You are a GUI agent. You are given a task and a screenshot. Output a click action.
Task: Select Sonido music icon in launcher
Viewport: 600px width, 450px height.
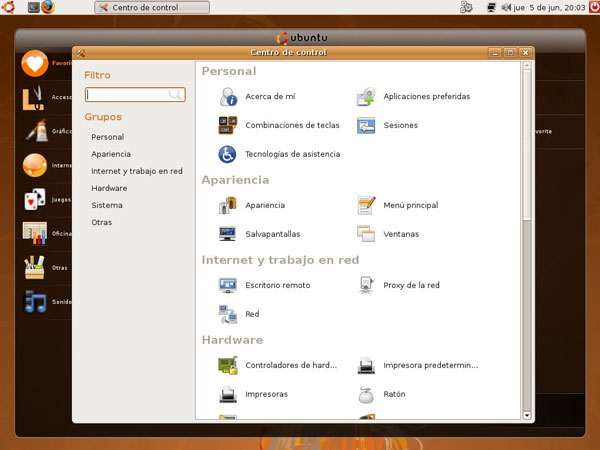point(36,302)
